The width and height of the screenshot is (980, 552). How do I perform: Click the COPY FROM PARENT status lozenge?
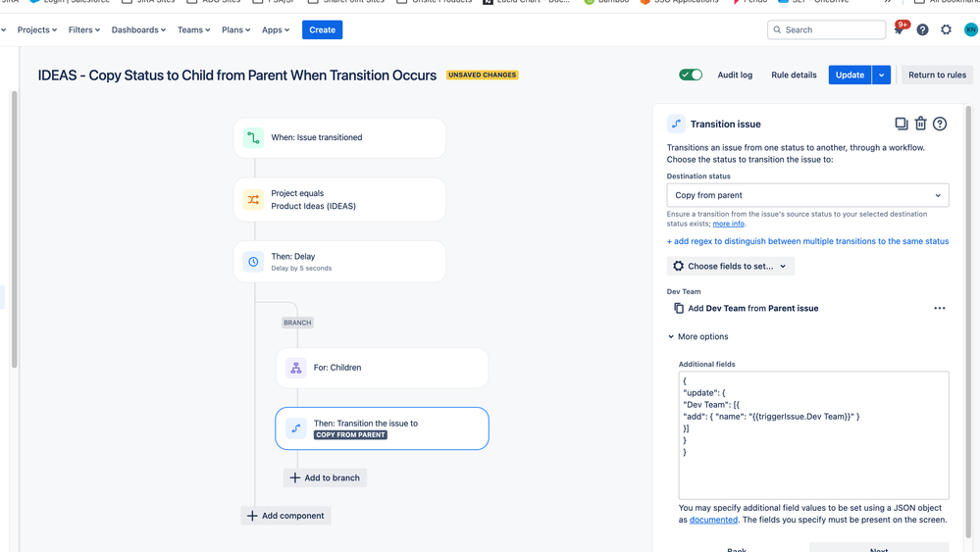pos(350,435)
